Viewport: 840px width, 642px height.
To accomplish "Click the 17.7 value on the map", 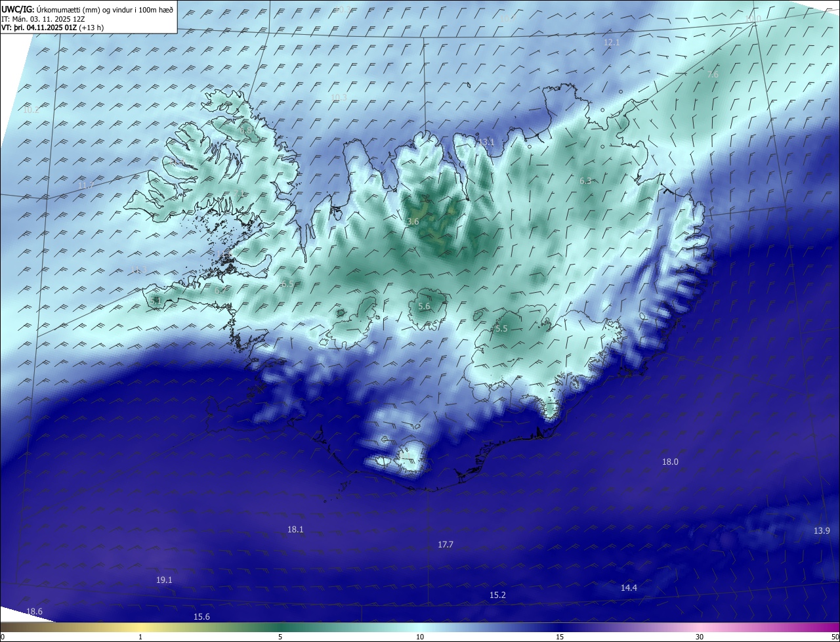I will pos(446,545).
